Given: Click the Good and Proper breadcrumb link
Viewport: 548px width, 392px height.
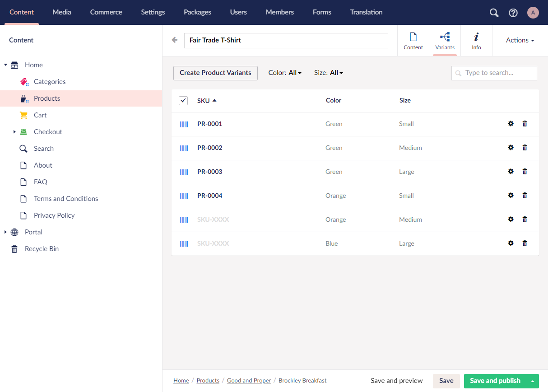Looking at the screenshot, I should coord(249,381).
